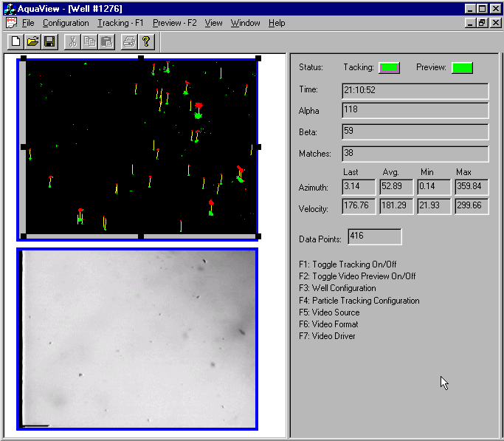Viewport: 504px width, 441px height.
Task: Click the top-left corner handle of tracking view
Action: pyautogui.click(x=24, y=58)
